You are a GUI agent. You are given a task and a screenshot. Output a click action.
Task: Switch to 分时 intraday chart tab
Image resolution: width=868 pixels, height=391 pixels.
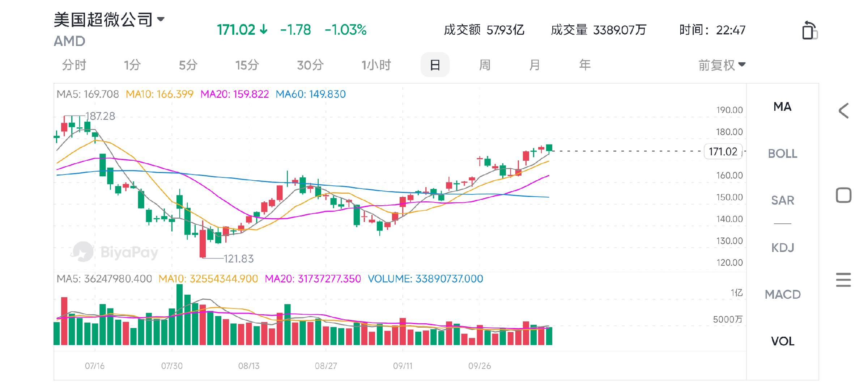[x=74, y=65]
